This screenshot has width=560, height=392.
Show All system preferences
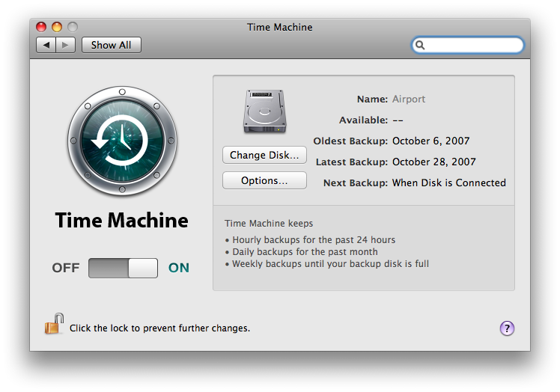click(111, 45)
